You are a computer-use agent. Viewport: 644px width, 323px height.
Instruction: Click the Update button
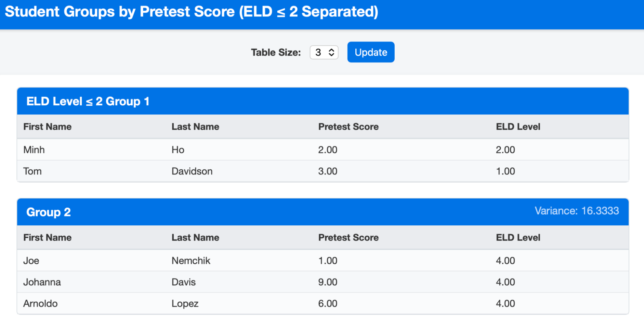pos(370,52)
